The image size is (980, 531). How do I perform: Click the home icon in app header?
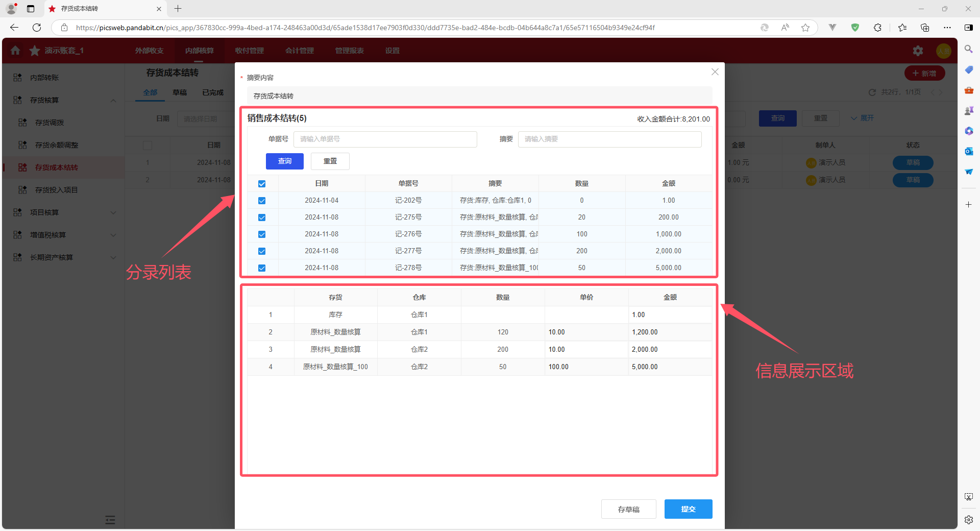[15, 51]
